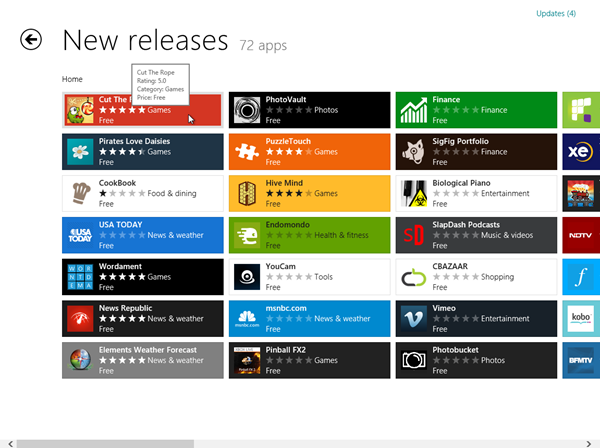Image resolution: width=600 pixels, height=448 pixels.
Task: Open the Photobucket camera icon
Action: 414,360
